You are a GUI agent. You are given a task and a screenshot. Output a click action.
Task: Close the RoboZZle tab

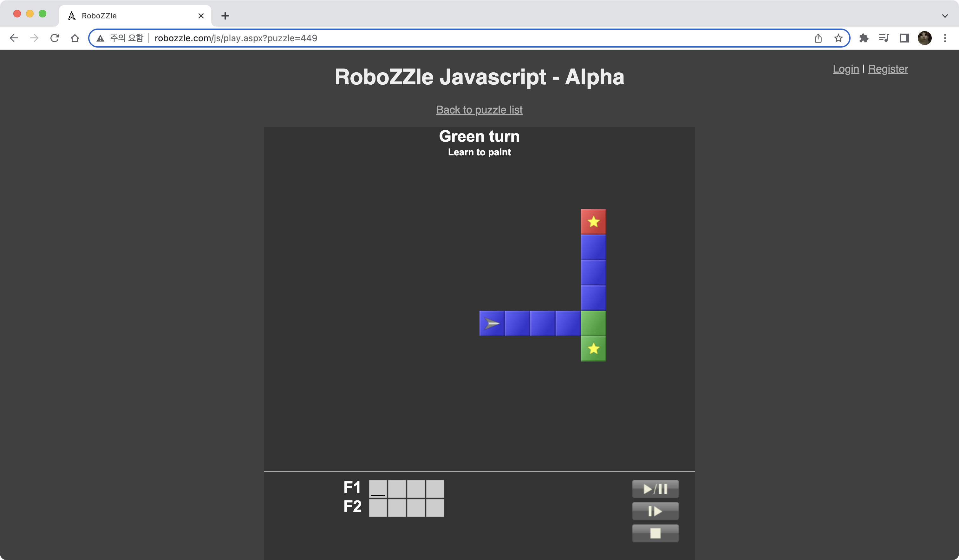tap(201, 16)
